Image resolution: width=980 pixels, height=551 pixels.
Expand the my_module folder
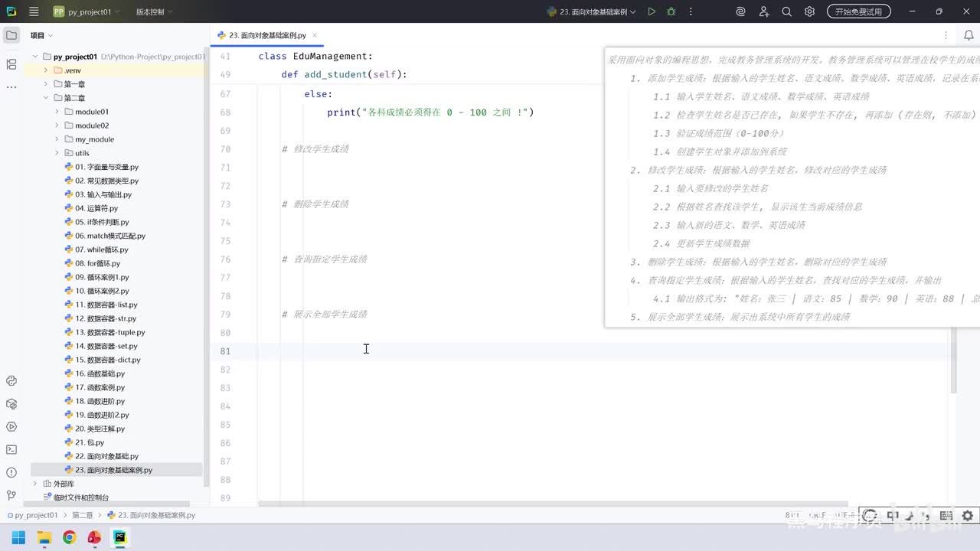click(x=57, y=139)
